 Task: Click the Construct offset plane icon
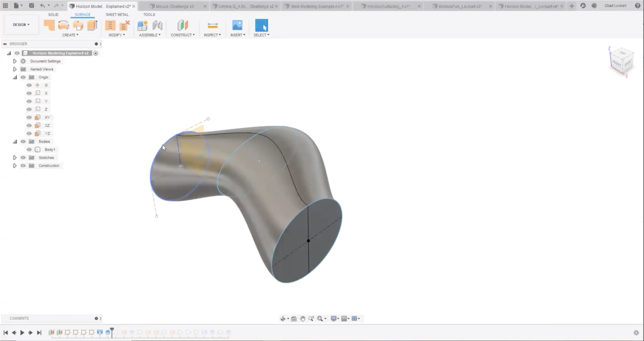(x=183, y=25)
